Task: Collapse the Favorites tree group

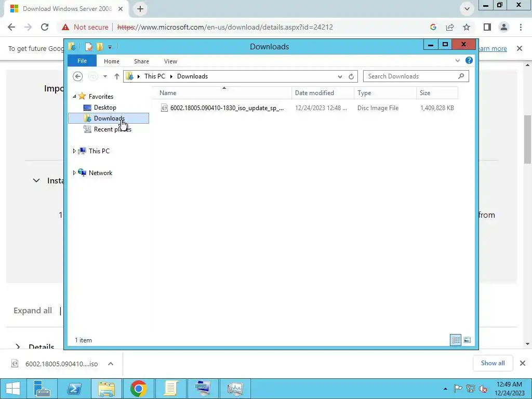Action: click(74, 97)
